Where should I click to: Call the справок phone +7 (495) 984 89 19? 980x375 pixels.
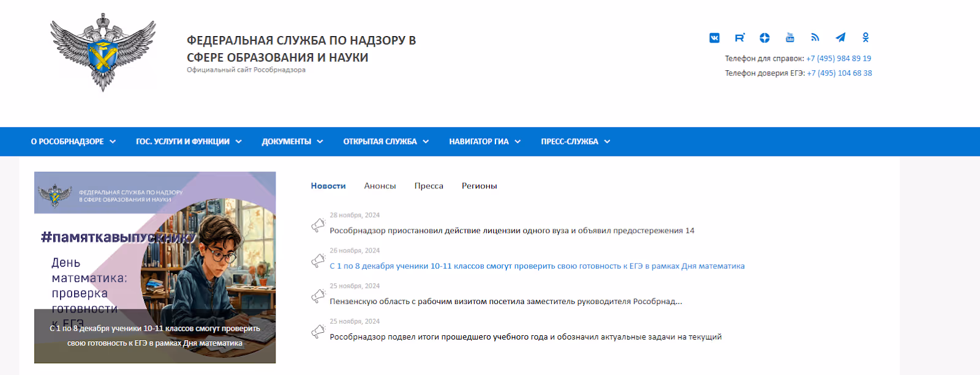click(x=839, y=59)
